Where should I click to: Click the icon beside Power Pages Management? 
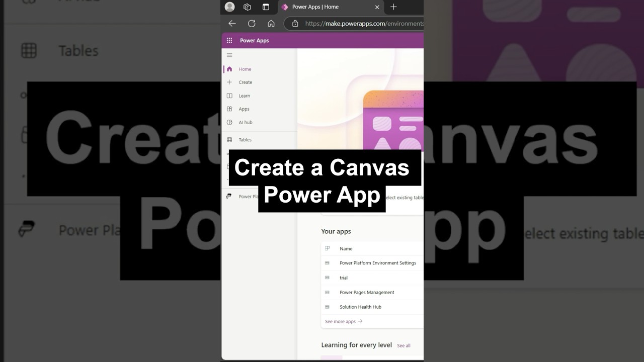click(x=327, y=293)
